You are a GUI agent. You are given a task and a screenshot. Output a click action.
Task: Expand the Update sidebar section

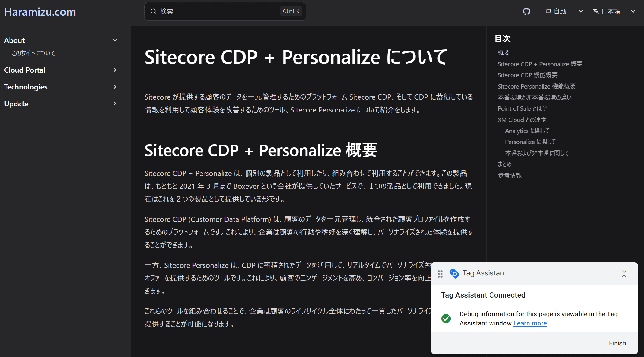[115, 104]
